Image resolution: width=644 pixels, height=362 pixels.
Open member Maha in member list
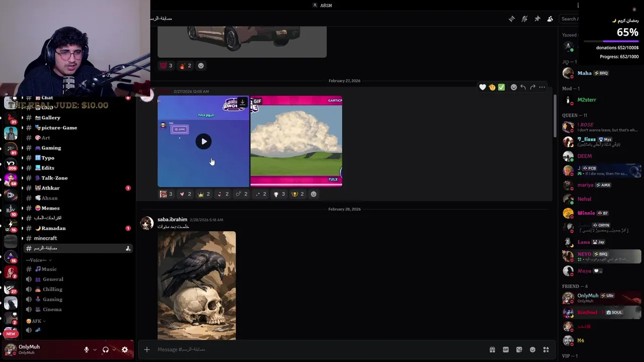pyautogui.click(x=601, y=73)
